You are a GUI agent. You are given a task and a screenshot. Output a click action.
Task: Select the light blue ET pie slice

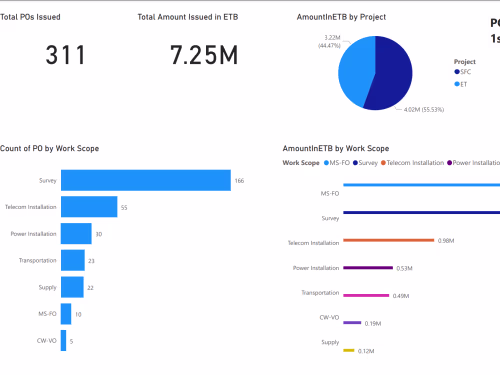(x=355, y=70)
